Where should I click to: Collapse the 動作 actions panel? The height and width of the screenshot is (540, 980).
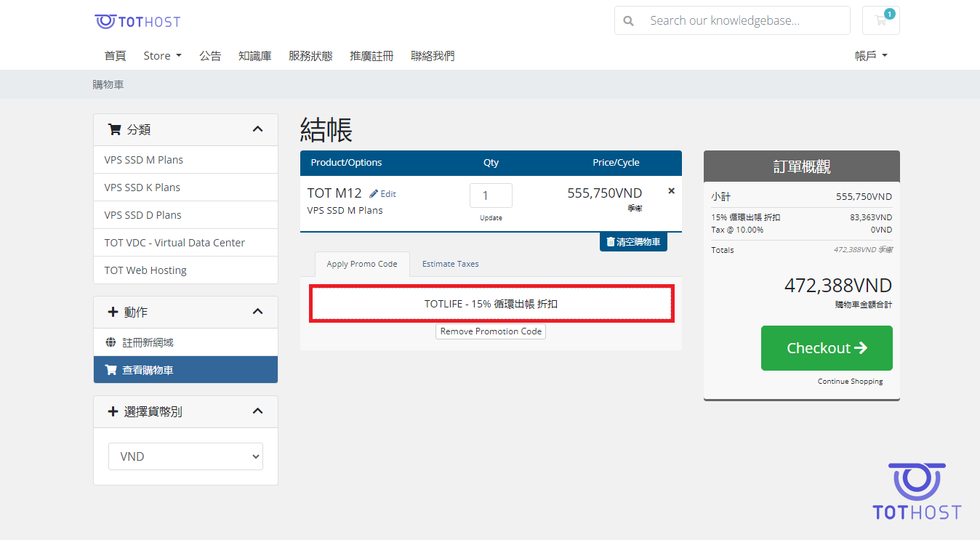[x=257, y=312]
